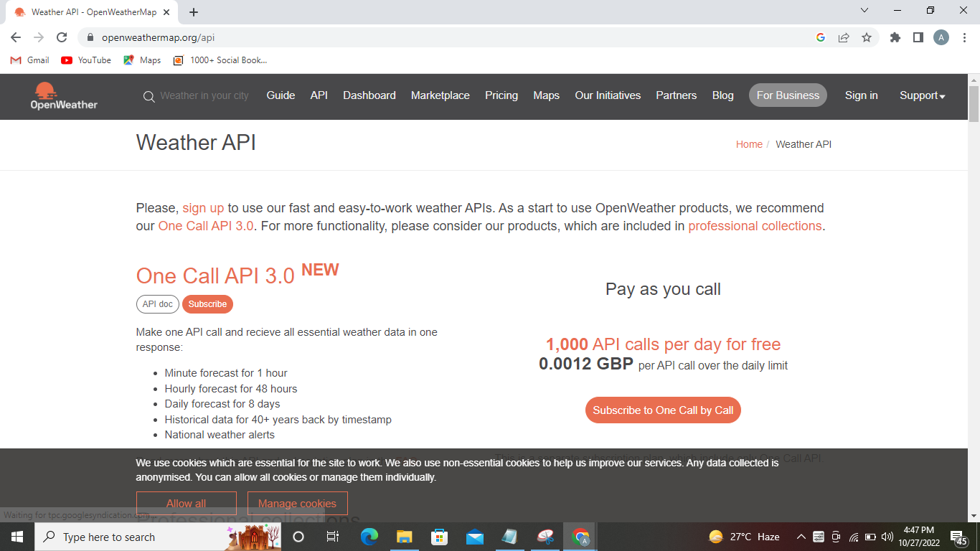Click the orange Subscribe button
The width and height of the screenshot is (980, 551).
click(x=207, y=304)
